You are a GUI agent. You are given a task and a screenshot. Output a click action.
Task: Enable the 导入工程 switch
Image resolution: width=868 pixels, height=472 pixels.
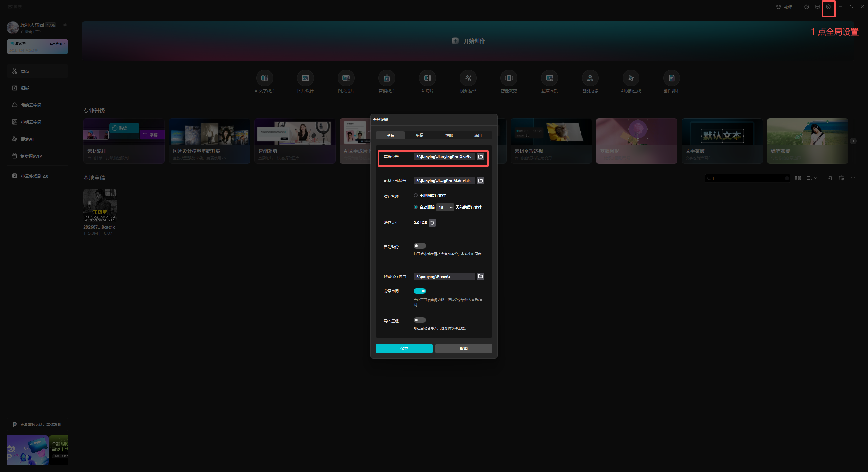coord(419,320)
